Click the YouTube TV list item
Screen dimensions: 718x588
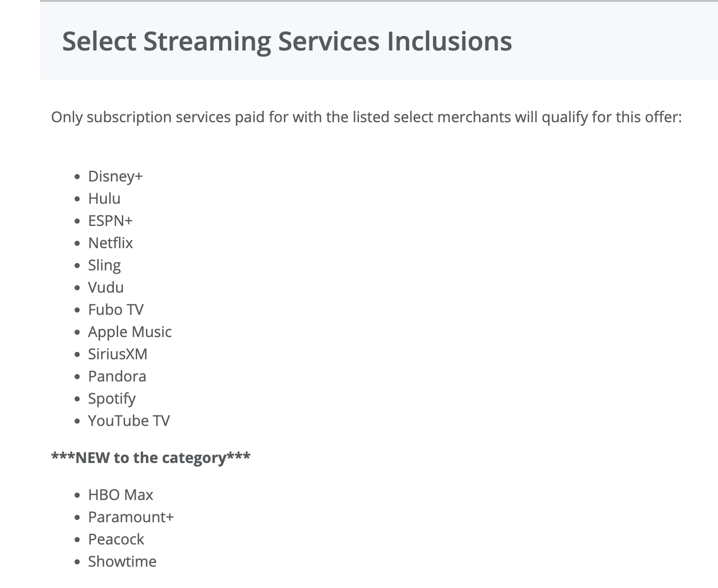(x=129, y=421)
